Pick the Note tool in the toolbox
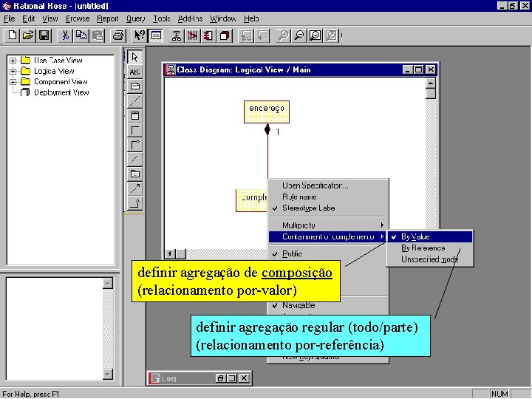 coord(135,86)
